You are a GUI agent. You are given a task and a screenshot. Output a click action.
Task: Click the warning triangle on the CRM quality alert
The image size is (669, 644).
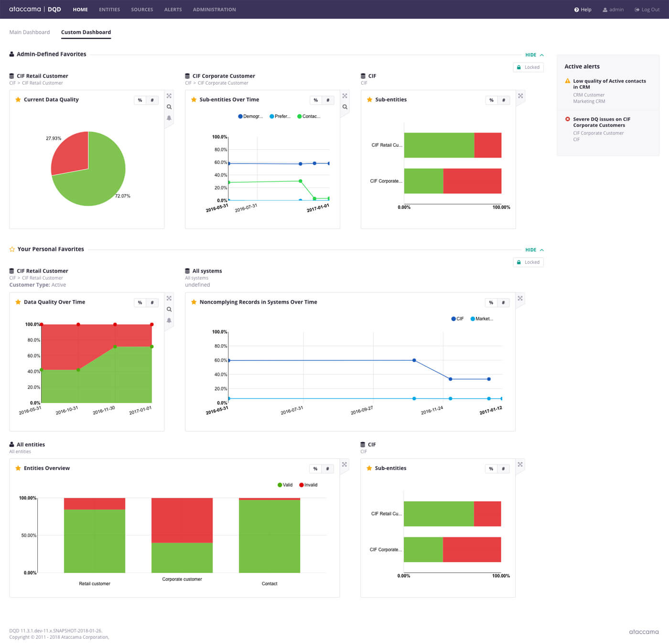pos(567,81)
